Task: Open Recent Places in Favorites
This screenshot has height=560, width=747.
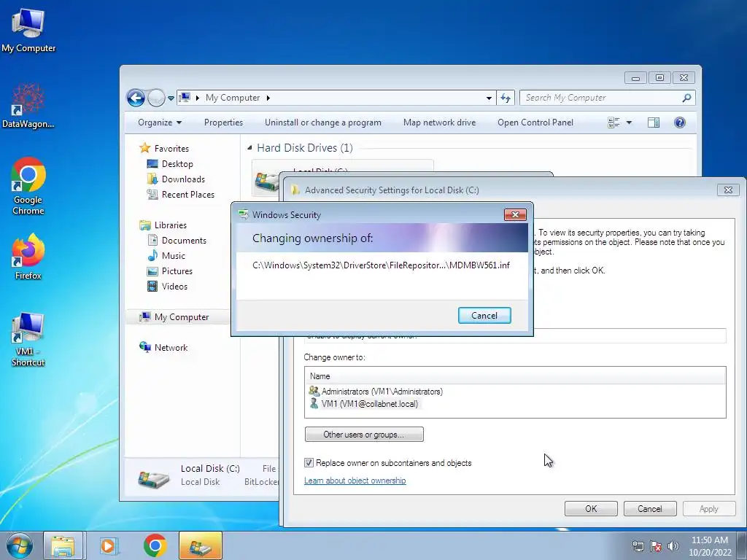Action: click(181, 194)
